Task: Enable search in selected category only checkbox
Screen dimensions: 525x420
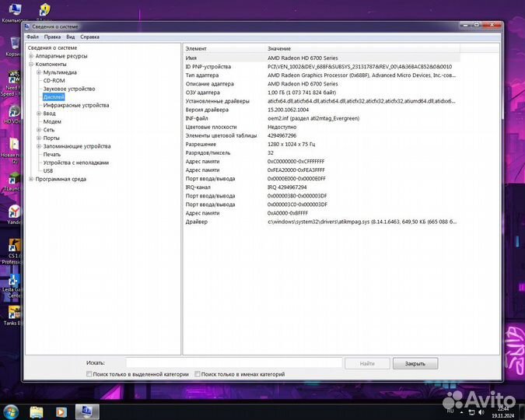Action: (x=89, y=374)
